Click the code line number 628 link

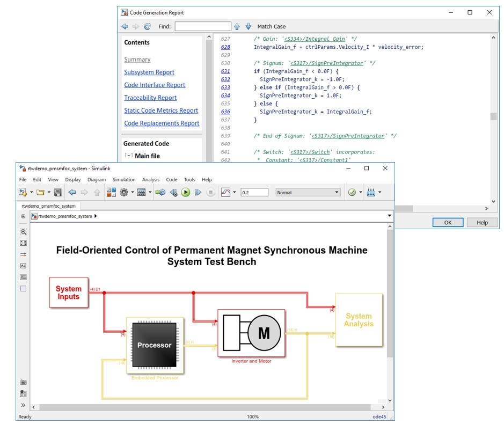click(x=225, y=47)
